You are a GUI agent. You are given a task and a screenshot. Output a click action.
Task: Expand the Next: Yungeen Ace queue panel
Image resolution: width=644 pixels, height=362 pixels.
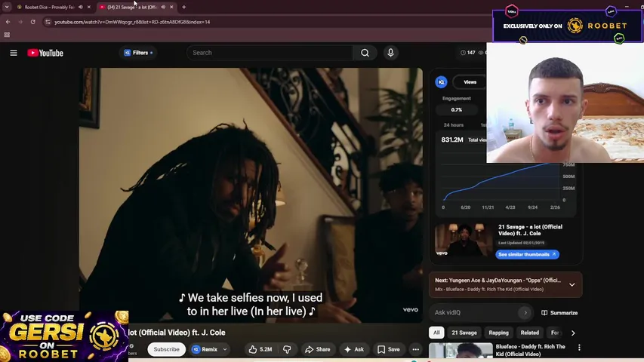coord(572,284)
